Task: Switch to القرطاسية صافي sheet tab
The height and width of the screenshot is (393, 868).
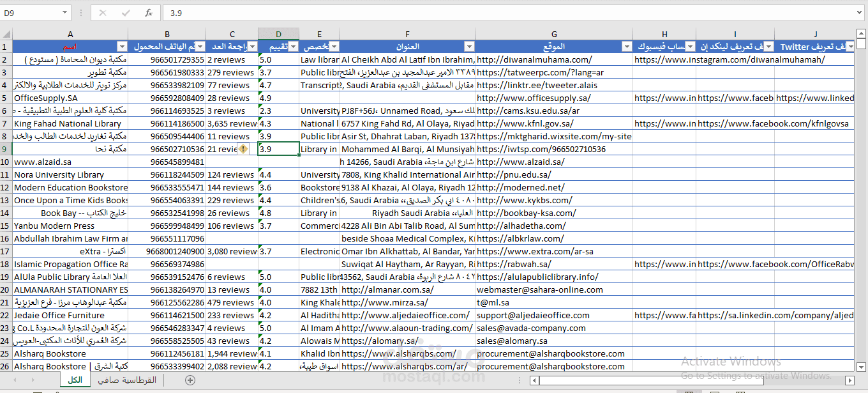Action: (x=126, y=380)
